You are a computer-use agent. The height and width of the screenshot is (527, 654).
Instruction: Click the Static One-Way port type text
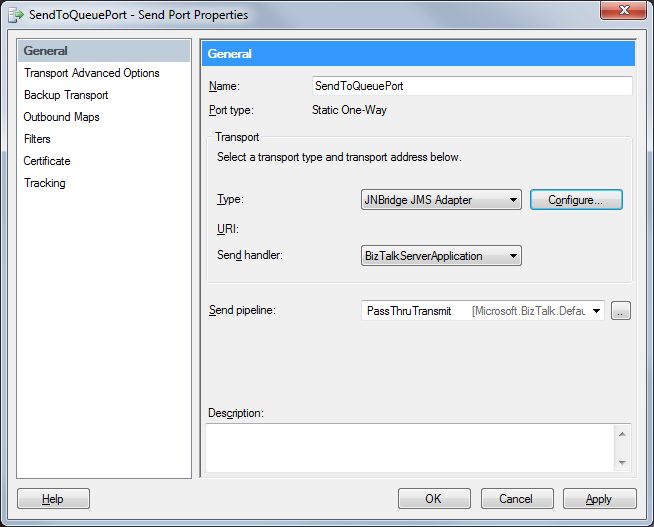pyautogui.click(x=349, y=110)
